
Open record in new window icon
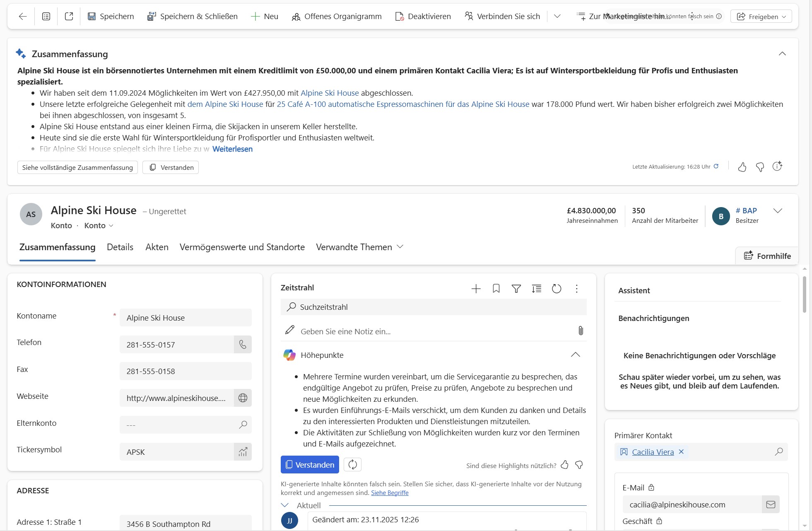[x=69, y=16]
